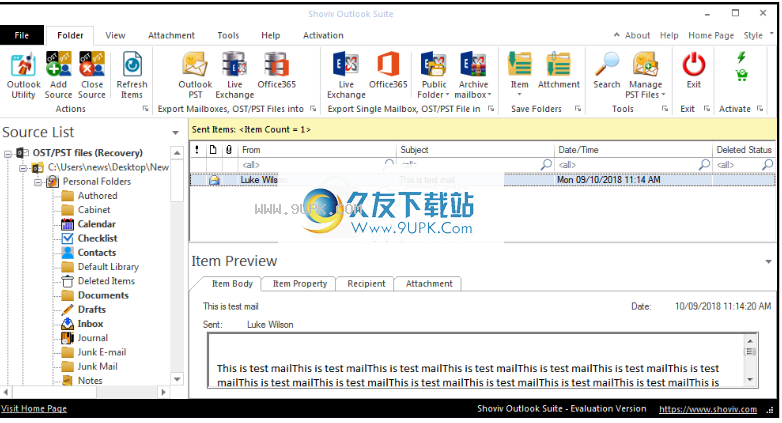Image resolution: width=782 pixels, height=423 pixels.
Task: Click the search icon in Date/Time filter
Action: [x=705, y=164]
